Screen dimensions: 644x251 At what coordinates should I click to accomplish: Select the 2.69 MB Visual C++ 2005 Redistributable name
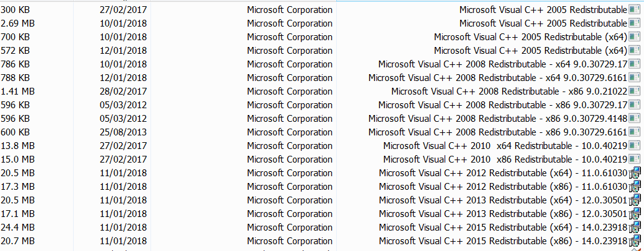[544, 23]
